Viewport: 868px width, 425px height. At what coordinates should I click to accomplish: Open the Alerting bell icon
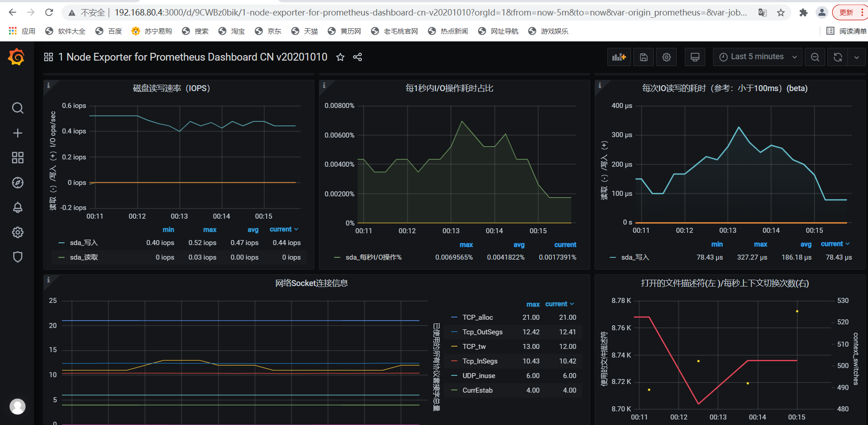[x=17, y=207]
